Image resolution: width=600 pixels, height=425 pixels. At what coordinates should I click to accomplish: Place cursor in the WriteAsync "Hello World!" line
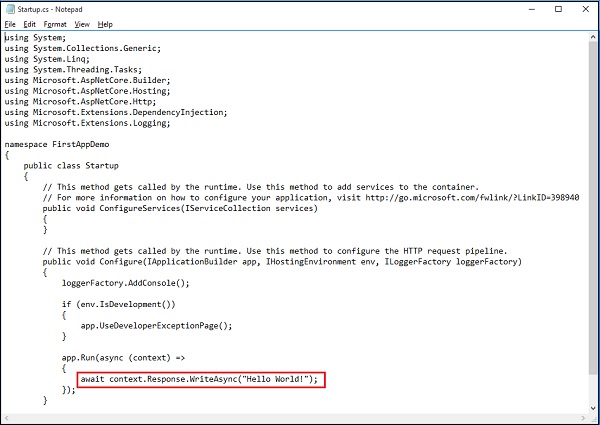pos(200,379)
